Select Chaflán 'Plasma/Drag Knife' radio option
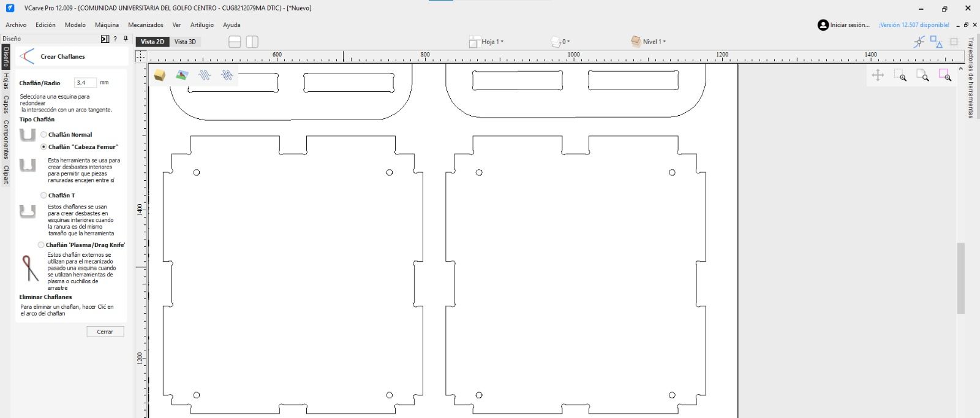The height and width of the screenshot is (418, 980). (x=41, y=245)
